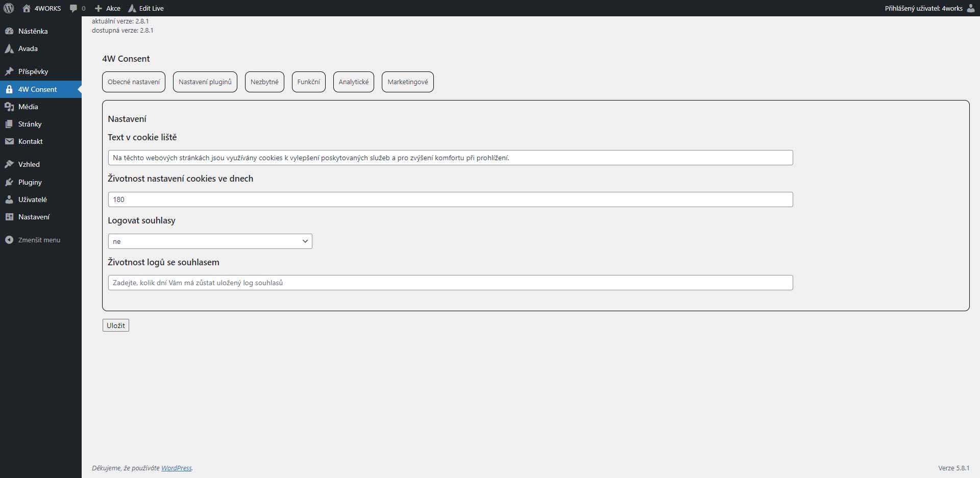Click the Stránky pages icon
Viewport: 980px width, 478px height.
[x=9, y=124]
